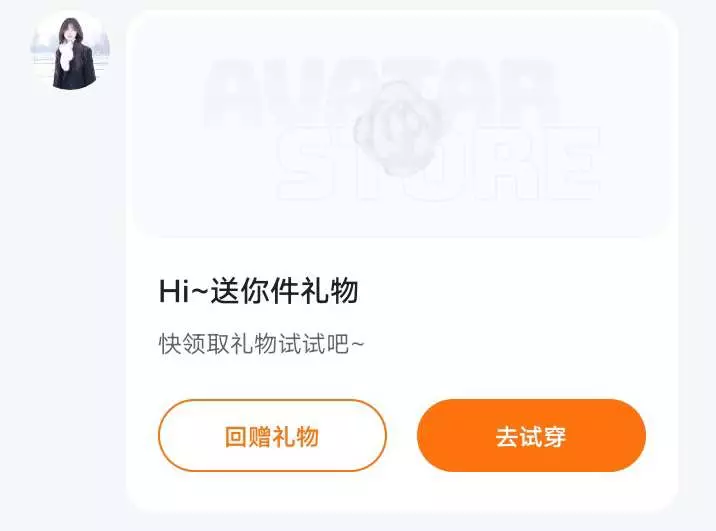
Task: Click the orange filled 去试穿 pill button
Action: pos(531,436)
